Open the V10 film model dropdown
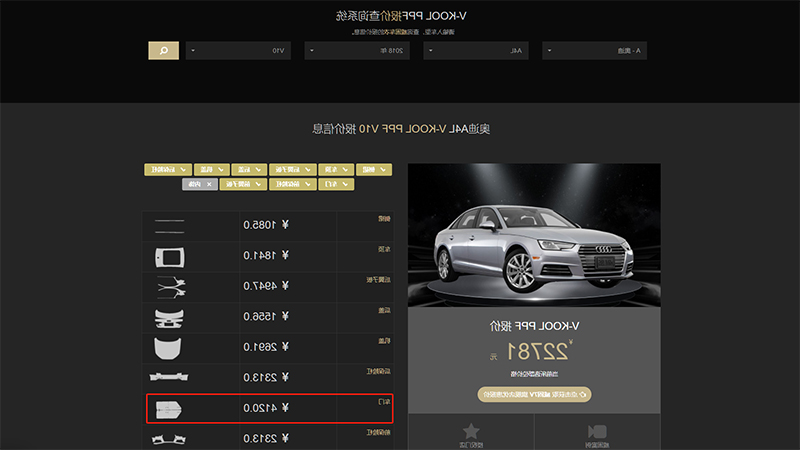The height and width of the screenshot is (450, 800). [238, 51]
